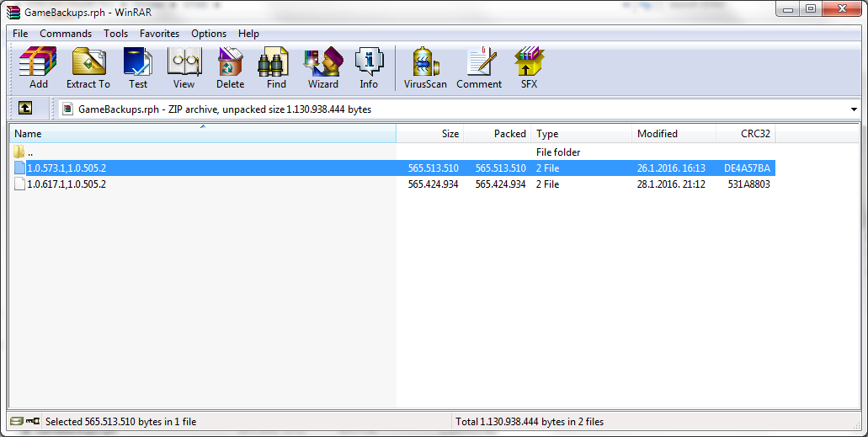Click the Selected bytes status text
The width and height of the screenshot is (868, 437).
coord(120,422)
